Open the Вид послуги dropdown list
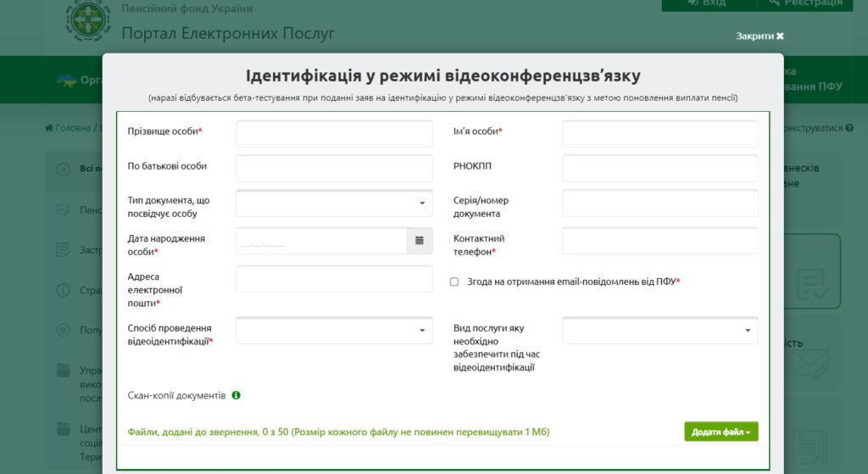Image resolution: width=868 pixels, height=474 pixels. pyautogui.click(x=659, y=330)
